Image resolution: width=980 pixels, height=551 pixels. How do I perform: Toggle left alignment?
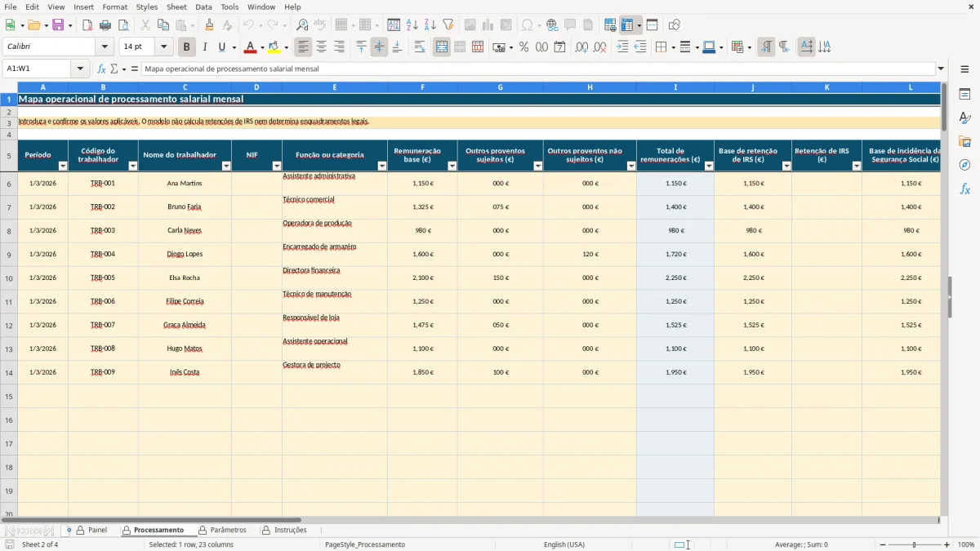(x=303, y=47)
